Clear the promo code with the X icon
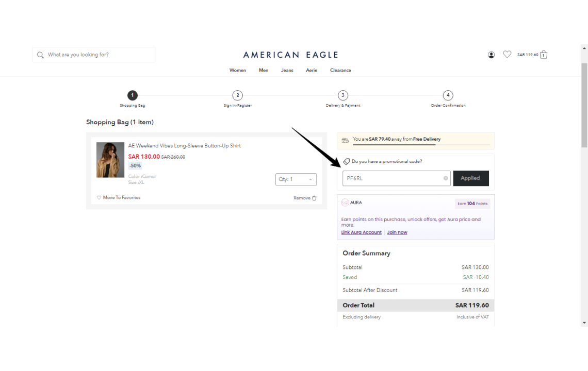The image size is (588, 371). click(x=446, y=178)
